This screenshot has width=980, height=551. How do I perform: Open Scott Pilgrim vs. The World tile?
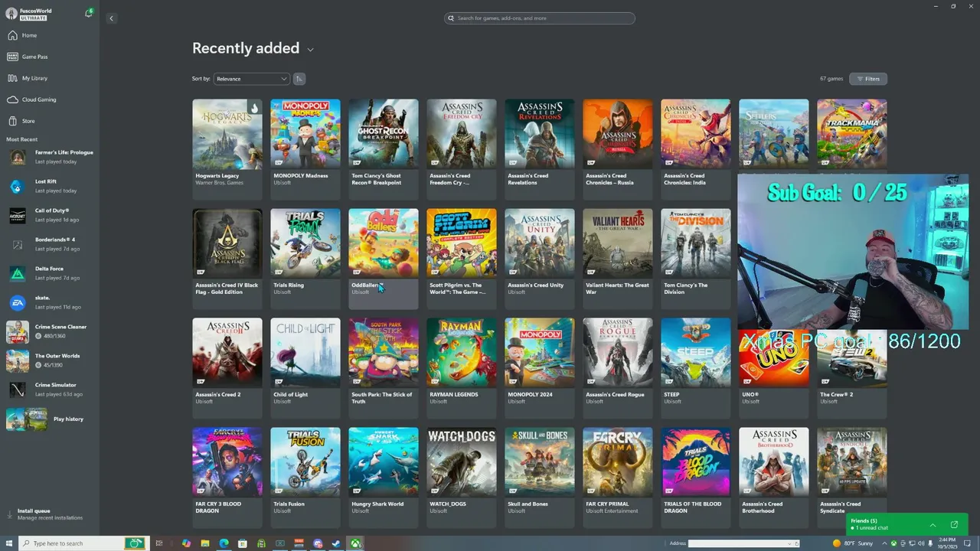462,259
